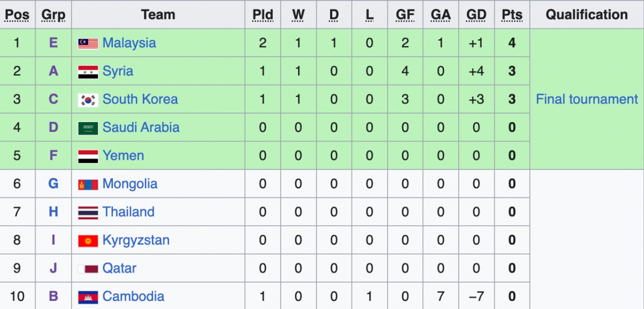This screenshot has height=309, width=644.
Task: Open the Group B link
Action: click(53, 297)
